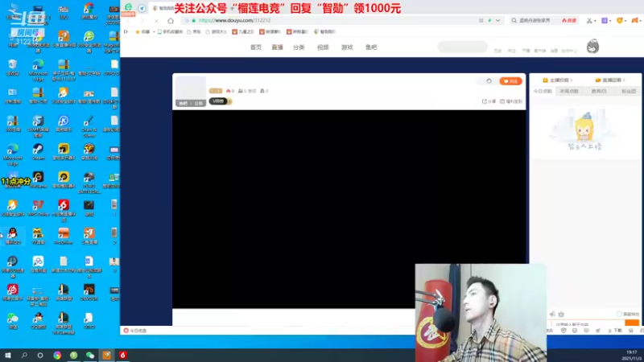
Task: Open the Baidu Netdisk desktop icon
Action: click(x=38, y=264)
